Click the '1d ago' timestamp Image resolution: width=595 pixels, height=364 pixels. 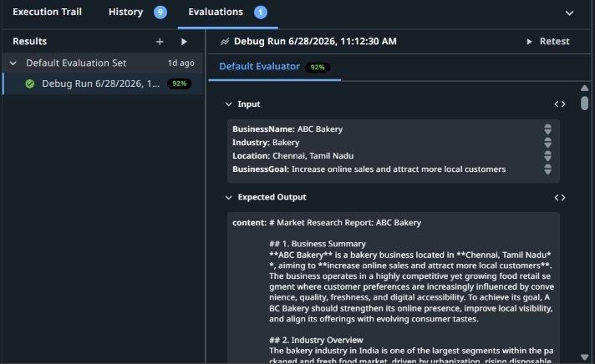pos(181,63)
